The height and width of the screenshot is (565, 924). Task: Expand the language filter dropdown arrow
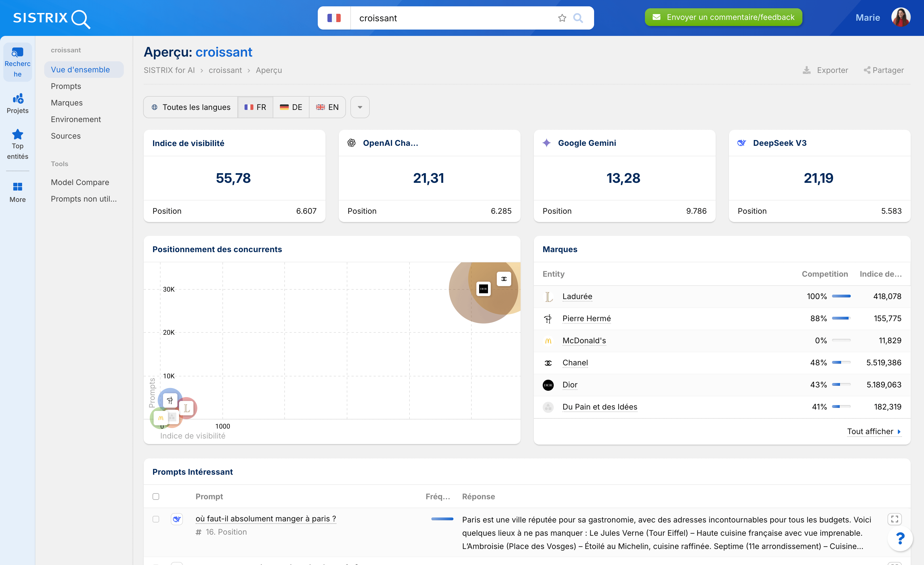point(360,107)
